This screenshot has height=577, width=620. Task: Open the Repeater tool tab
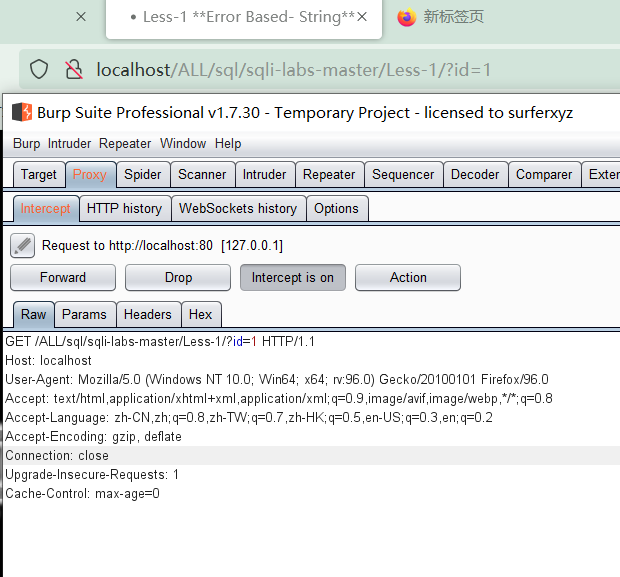pyautogui.click(x=329, y=174)
